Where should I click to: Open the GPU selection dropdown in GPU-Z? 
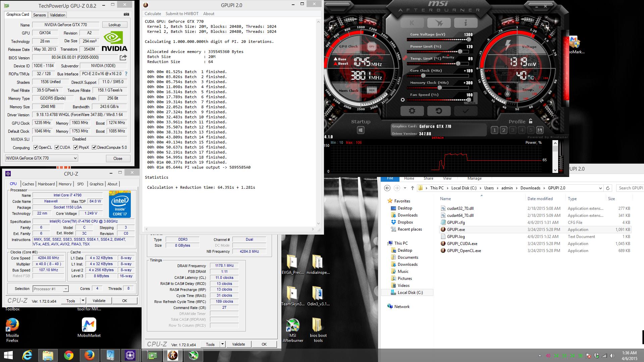pyautogui.click(x=42, y=158)
